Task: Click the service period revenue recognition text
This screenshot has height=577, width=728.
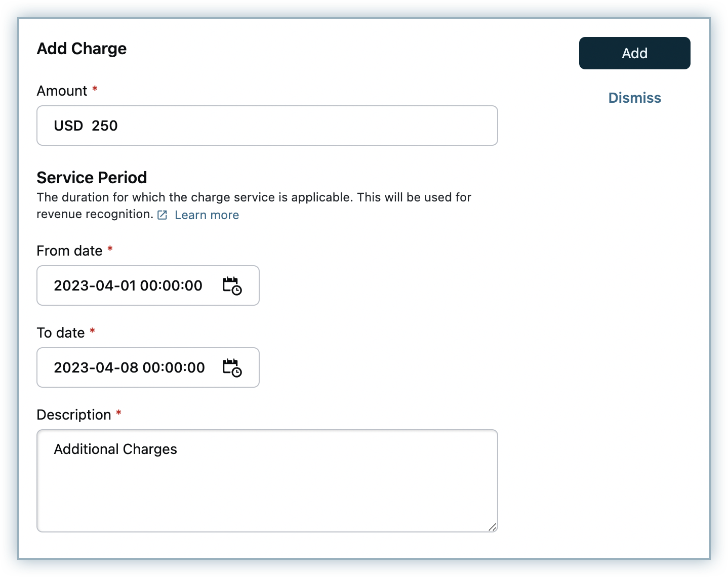Action: 253,197
